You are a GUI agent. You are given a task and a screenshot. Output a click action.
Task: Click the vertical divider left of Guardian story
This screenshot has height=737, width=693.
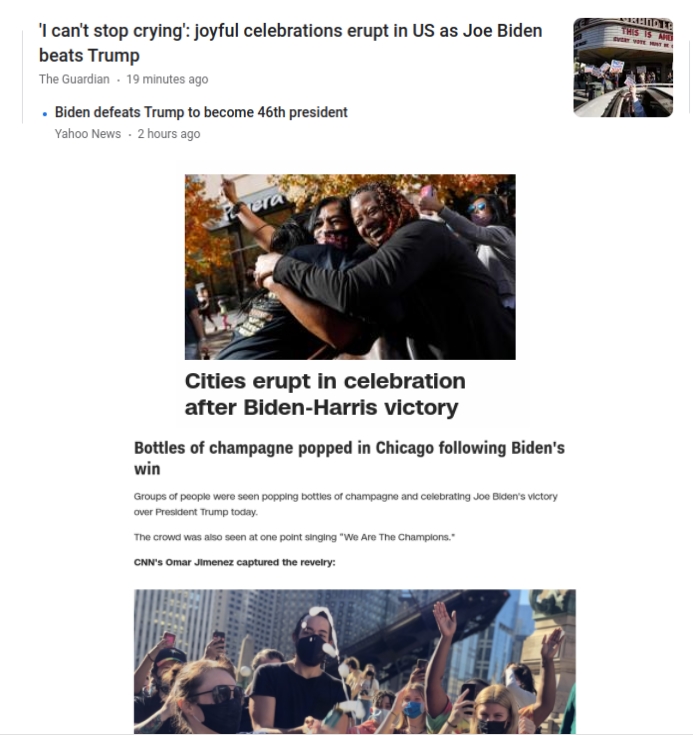(23, 77)
